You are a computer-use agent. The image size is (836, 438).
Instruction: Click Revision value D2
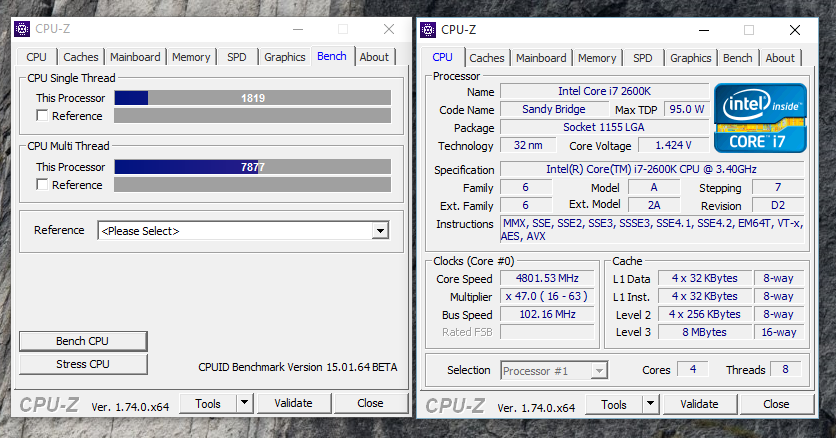click(x=778, y=205)
